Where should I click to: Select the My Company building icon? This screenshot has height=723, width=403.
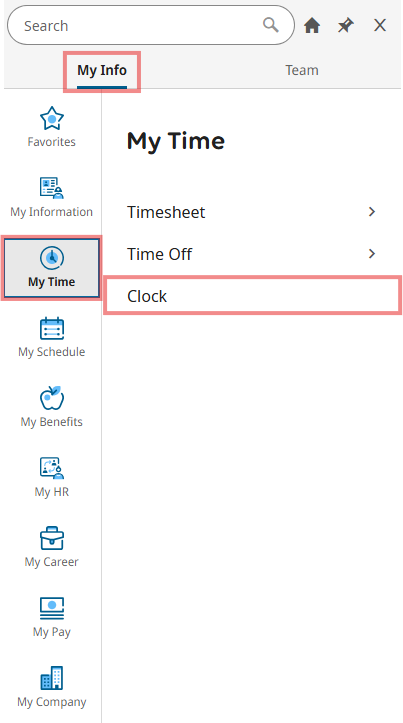[52, 678]
